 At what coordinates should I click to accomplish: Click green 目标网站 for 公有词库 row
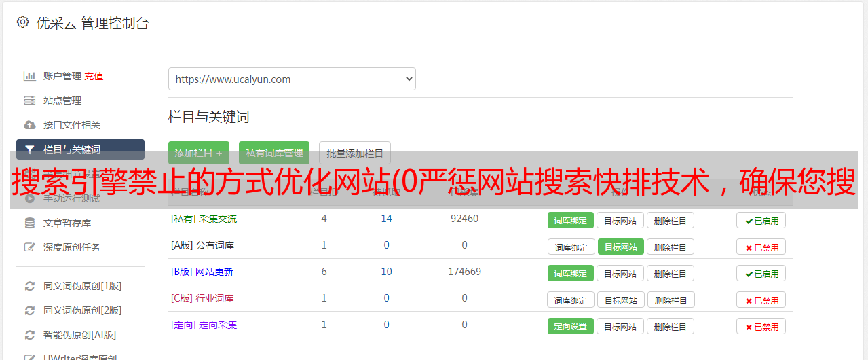620,247
